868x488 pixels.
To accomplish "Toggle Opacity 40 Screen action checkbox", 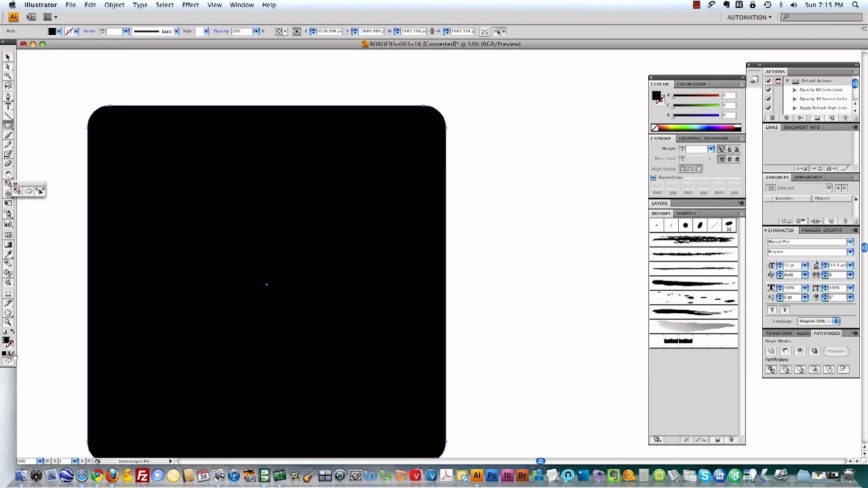I will pos(768,99).
